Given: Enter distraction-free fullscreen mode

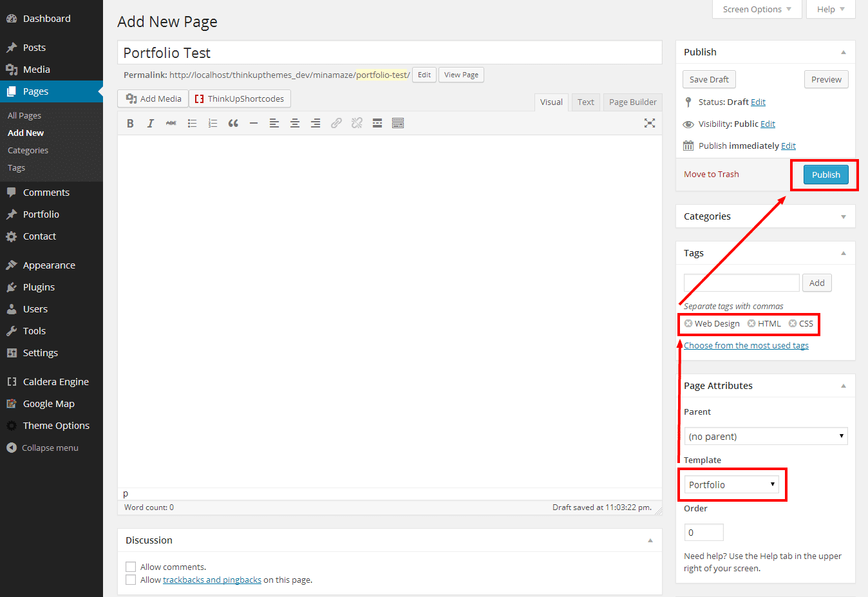Looking at the screenshot, I should point(650,123).
